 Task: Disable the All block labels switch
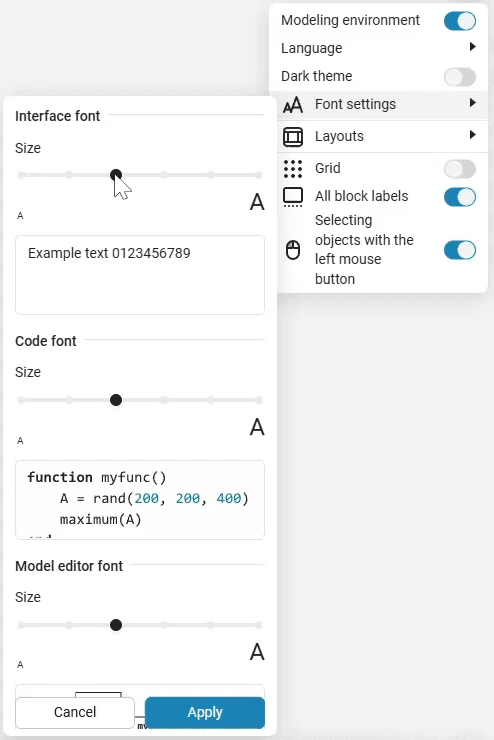[460, 197]
